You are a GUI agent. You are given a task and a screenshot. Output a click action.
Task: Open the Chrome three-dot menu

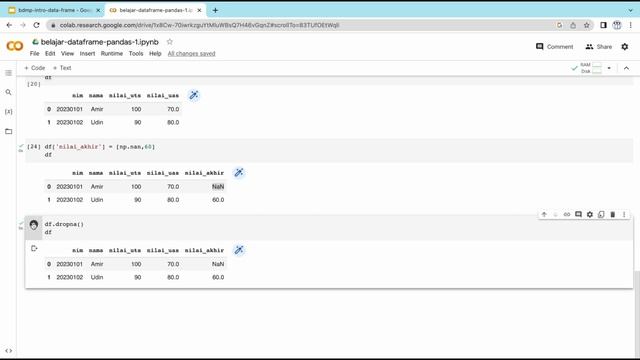coord(631,25)
